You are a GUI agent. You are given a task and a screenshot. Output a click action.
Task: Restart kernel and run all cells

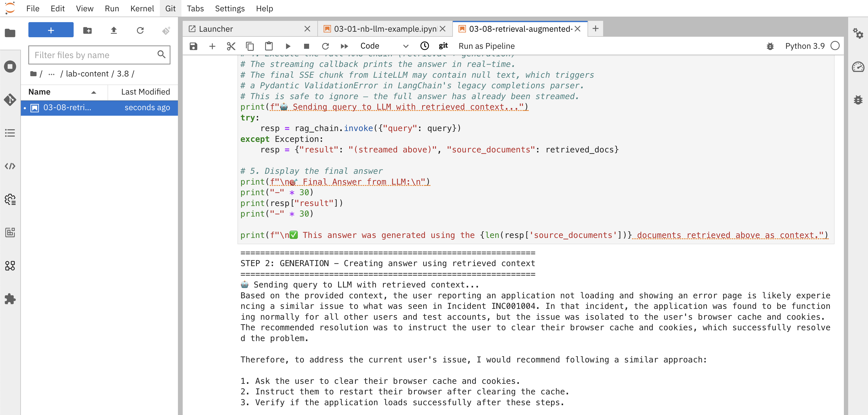344,46
